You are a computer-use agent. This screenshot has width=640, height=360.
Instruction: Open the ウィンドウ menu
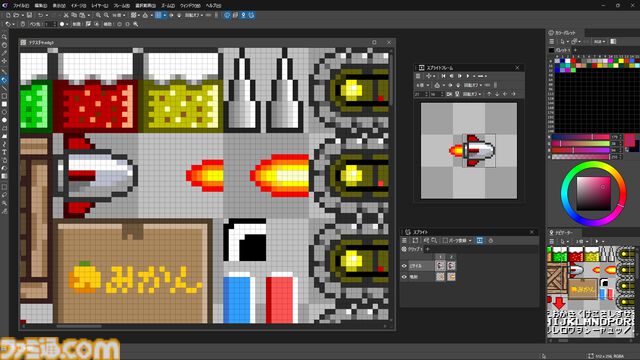click(x=190, y=6)
